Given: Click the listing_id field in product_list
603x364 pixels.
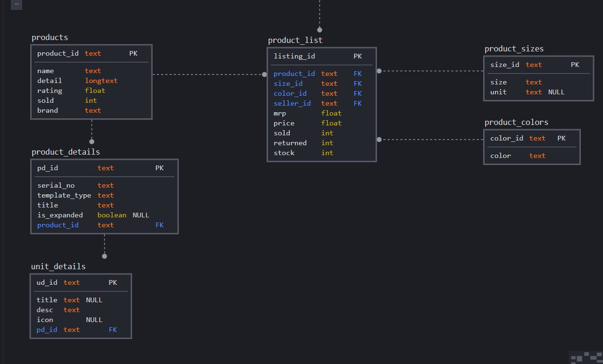Looking at the screenshot, I should point(294,56).
